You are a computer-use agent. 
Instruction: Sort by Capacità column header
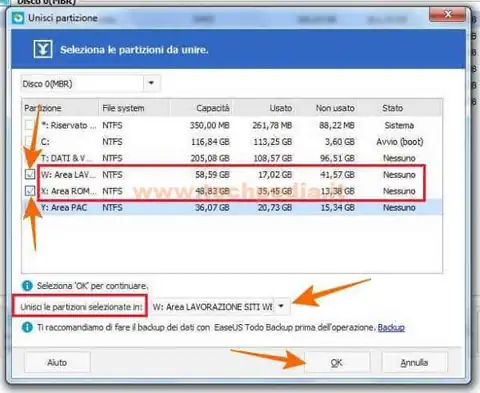pyautogui.click(x=201, y=108)
